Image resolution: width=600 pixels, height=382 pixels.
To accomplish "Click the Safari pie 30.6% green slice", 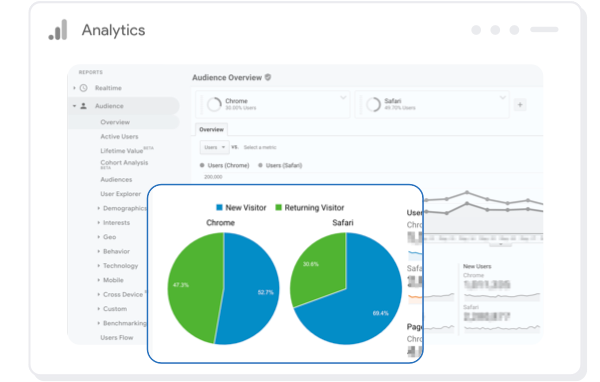I will (320, 268).
